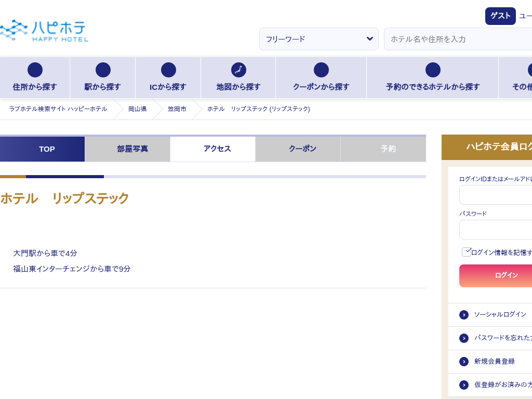The image size is (532, 399).
Task: Click the text 福山東インターチェンジから車で9分
Action: [x=72, y=269]
